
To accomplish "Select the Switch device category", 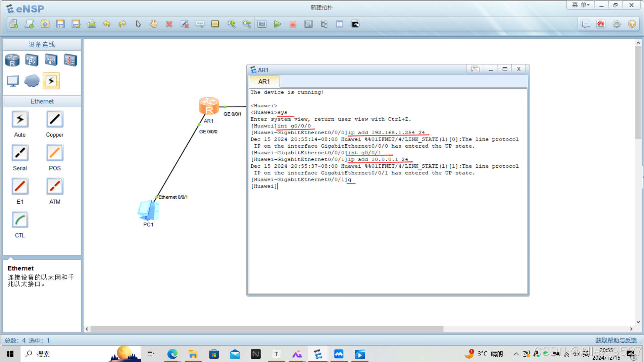I will [x=32, y=60].
